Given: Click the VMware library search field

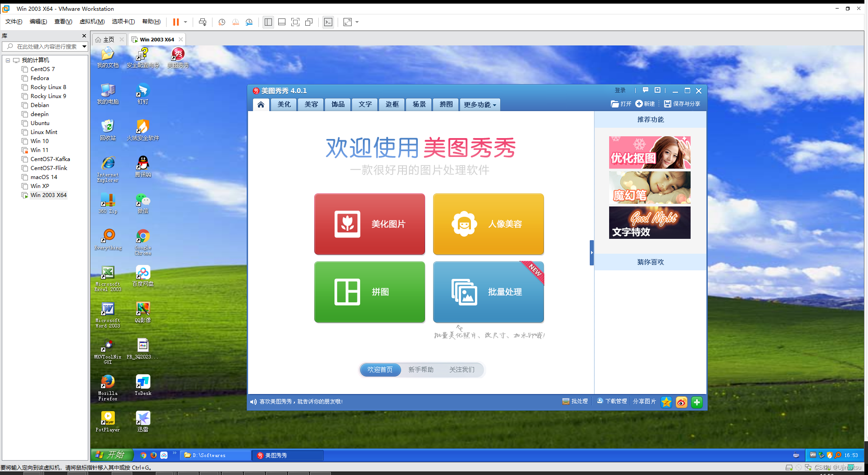Looking at the screenshot, I should click(x=45, y=46).
